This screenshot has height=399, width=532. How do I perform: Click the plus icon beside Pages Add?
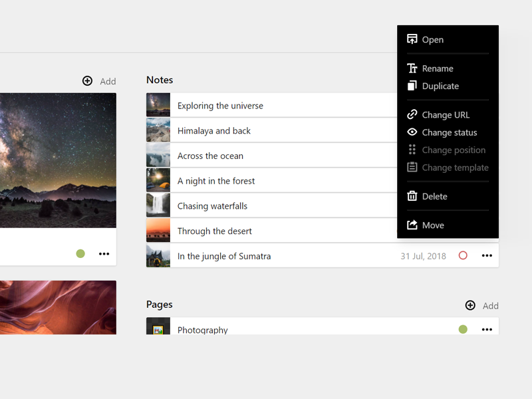point(470,305)
